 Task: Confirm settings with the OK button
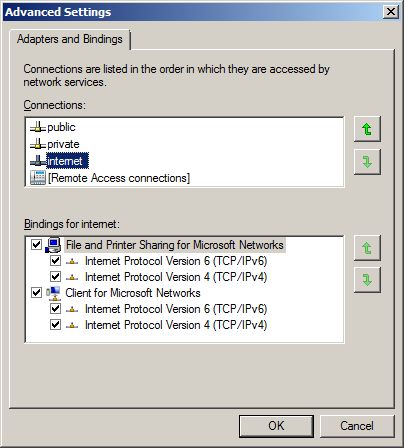[x=276, y=426]
